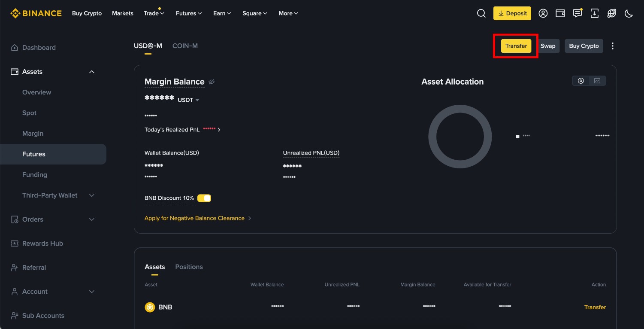Click the Orders sidebar icon
Viewport: 644px width, 329px height.
click(15, 219)
